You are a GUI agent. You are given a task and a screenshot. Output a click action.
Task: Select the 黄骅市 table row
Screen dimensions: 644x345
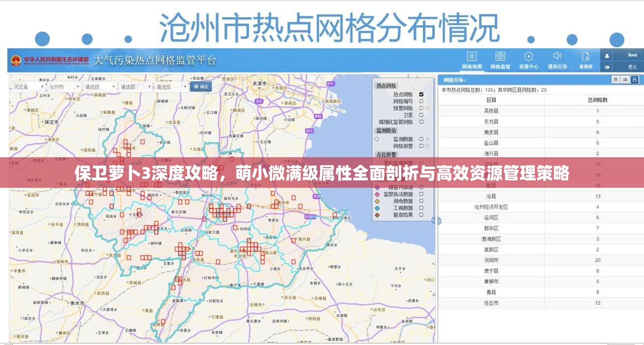tap(540, 281)
